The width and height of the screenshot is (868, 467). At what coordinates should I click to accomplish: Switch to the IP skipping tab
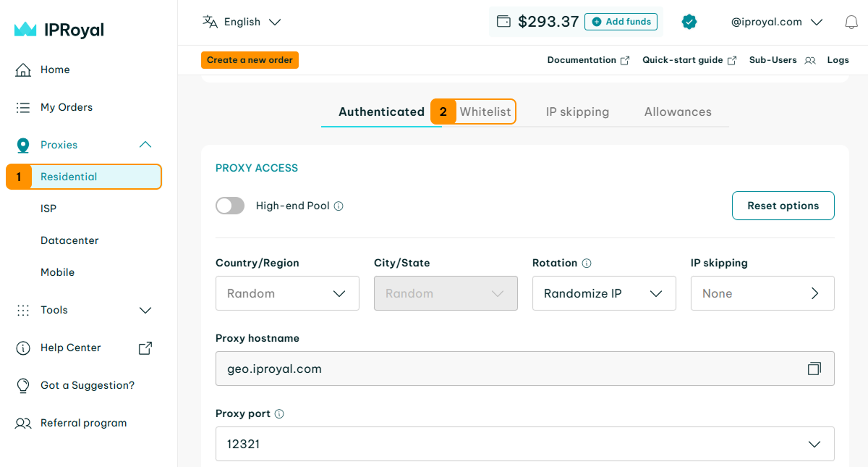point(577,112)
